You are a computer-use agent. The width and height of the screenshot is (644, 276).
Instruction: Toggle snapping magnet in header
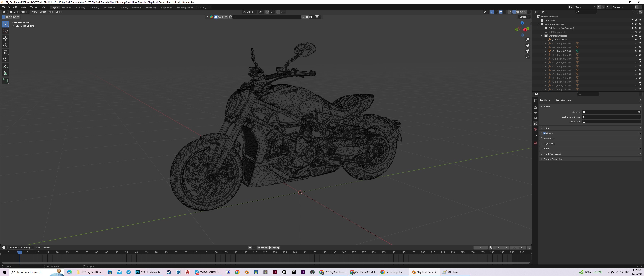267,12
